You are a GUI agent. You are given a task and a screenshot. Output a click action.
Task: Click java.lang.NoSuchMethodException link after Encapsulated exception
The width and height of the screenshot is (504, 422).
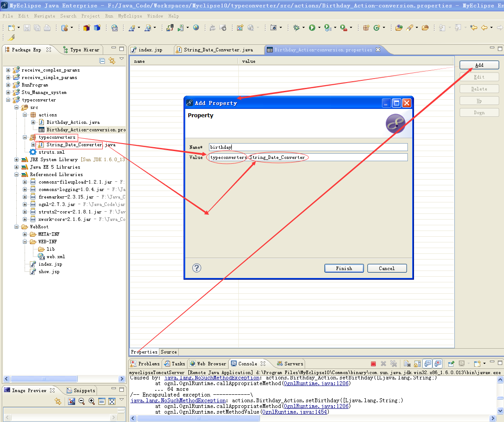click(178, 400)
